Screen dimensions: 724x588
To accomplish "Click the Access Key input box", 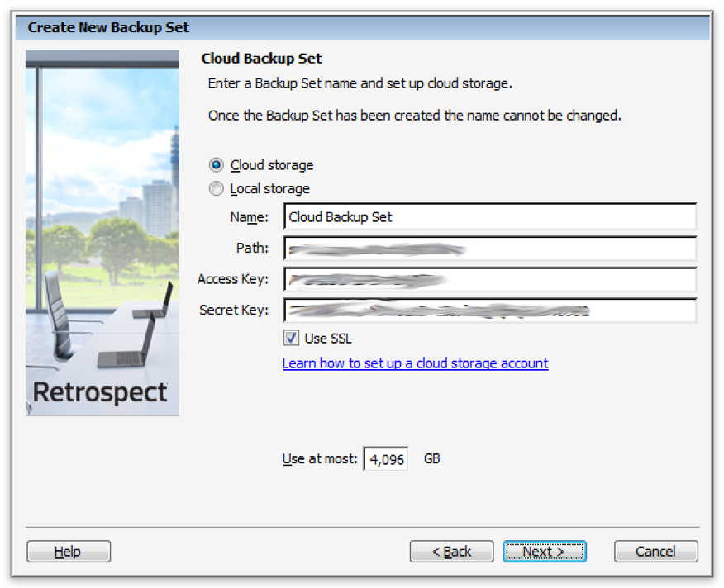I will 490,280.
